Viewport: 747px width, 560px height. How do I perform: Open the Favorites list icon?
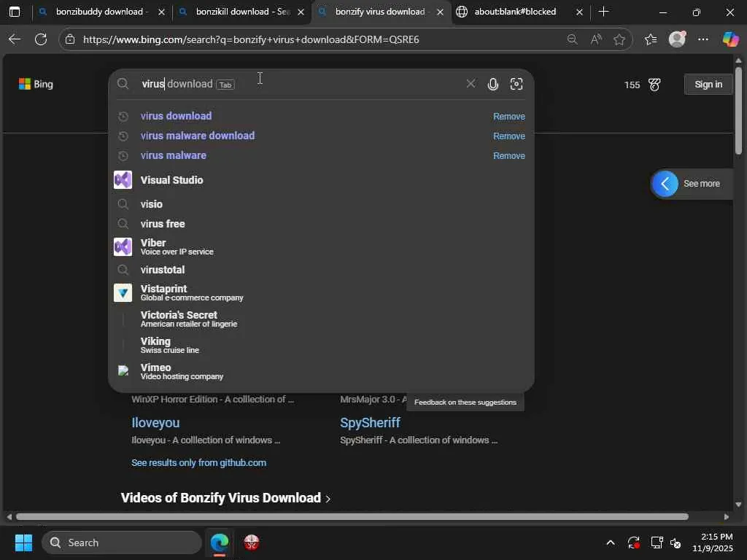pos(651,39)
